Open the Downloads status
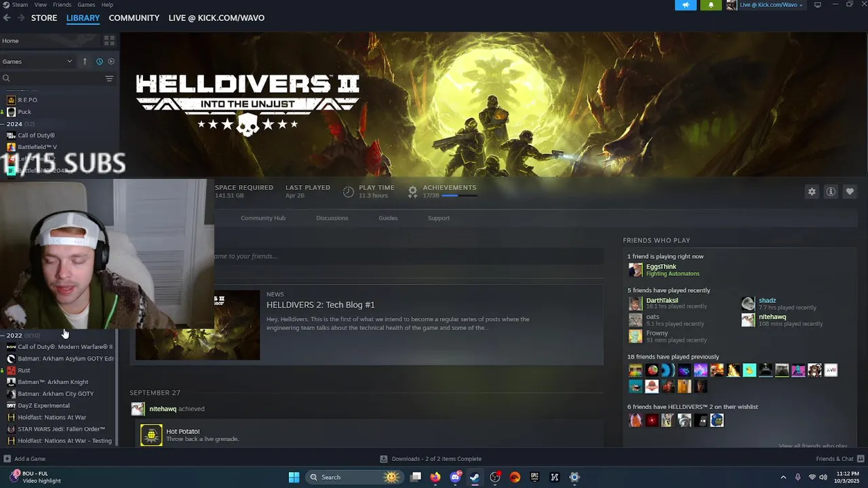This screenshot has width=868, height=488. (x=431, y=459)
